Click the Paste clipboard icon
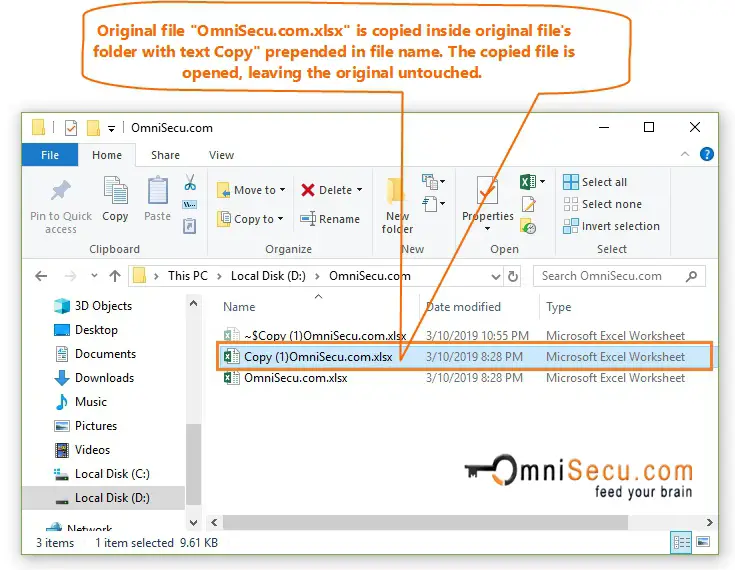Screen dimensions: 735x570 pyautogui.click(x=158, y=190)
